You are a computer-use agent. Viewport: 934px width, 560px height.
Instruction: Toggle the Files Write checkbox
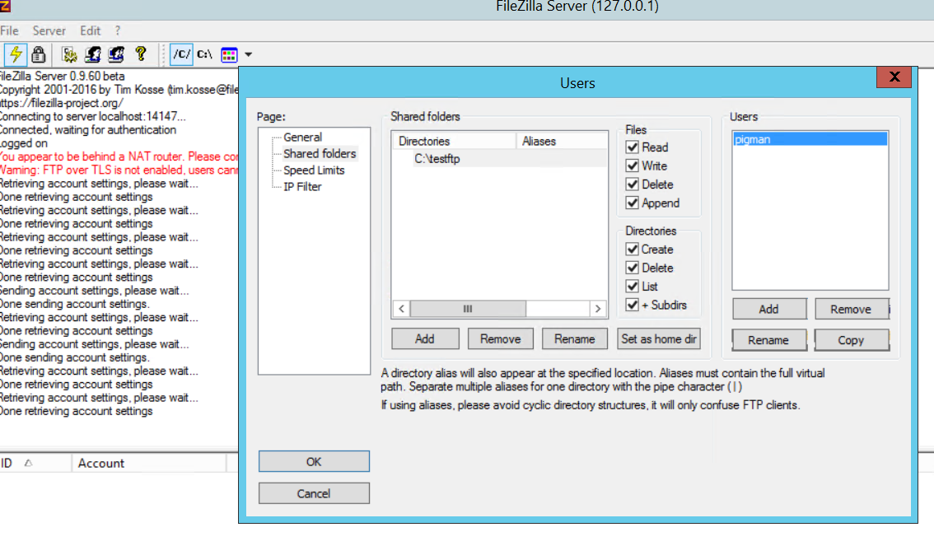click(632, 166)
